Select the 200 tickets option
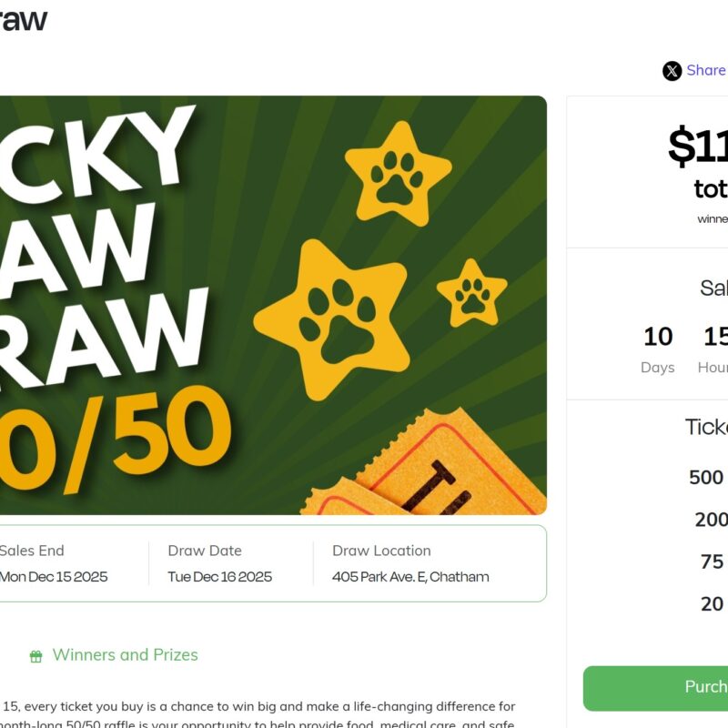This screenshot has width=728, height=728. click(x=711, y=520)
